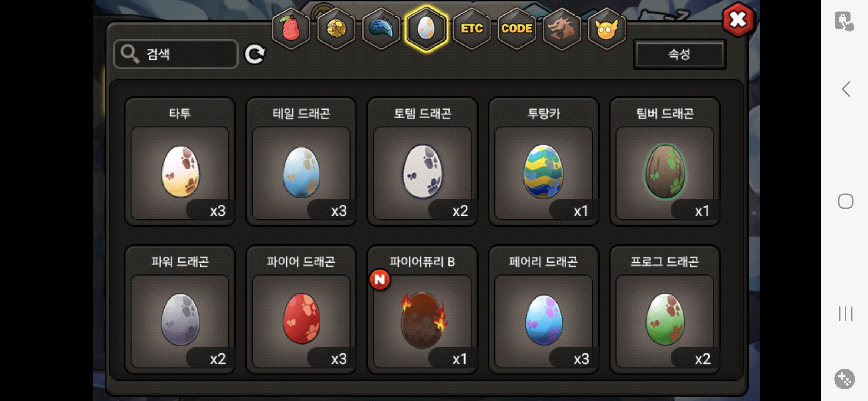Open the fruit food category tab
Image resolution: width=868 pixels, height=401 pixels.
click(291, 29)
